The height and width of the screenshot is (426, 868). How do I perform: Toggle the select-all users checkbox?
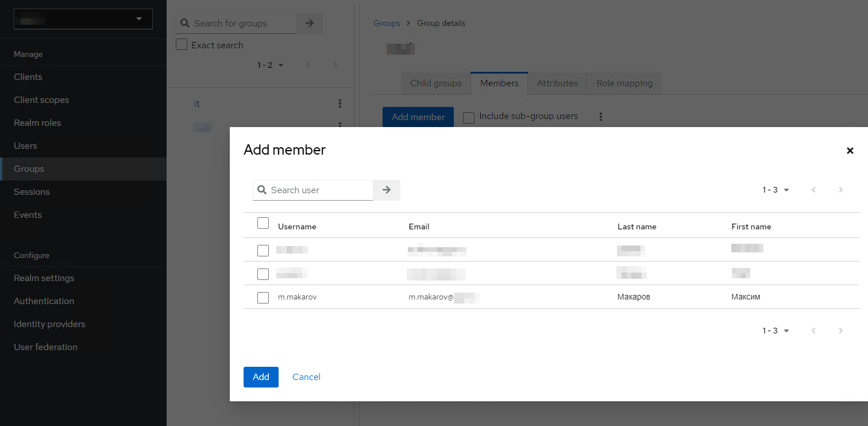tap(263, 223)
